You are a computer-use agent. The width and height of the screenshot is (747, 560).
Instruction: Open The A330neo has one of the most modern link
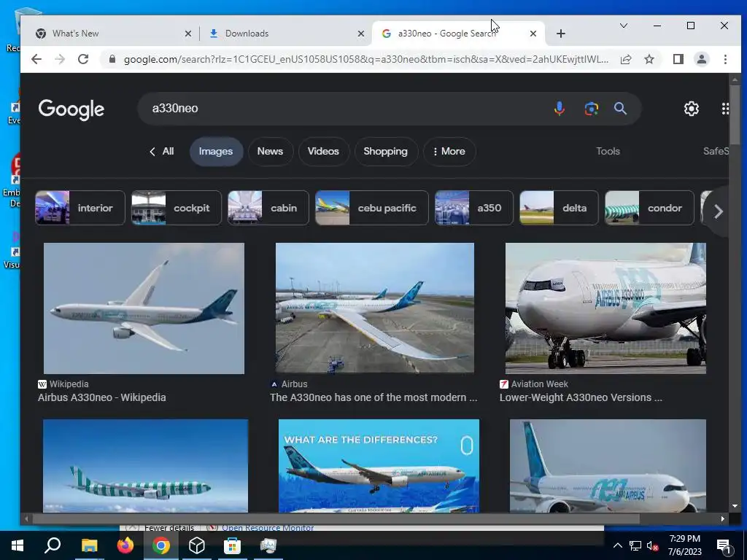pyautogui.click(x=373, y=397)
